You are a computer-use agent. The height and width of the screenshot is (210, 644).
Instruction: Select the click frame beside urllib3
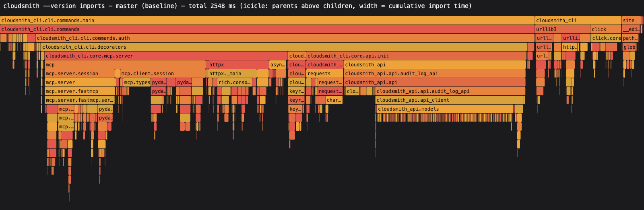[x=606, y=29]
